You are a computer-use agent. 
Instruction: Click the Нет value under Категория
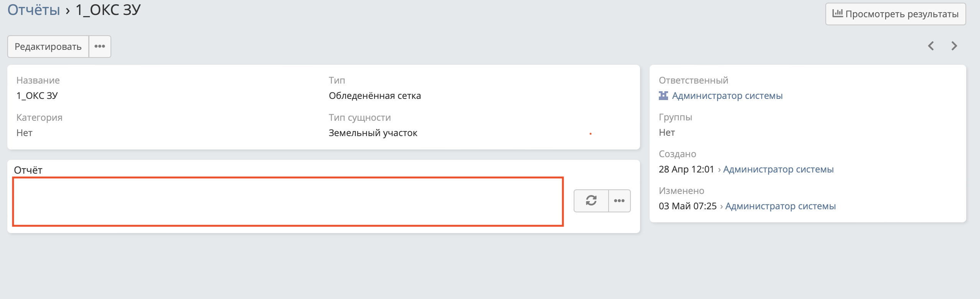click(24, 133)
